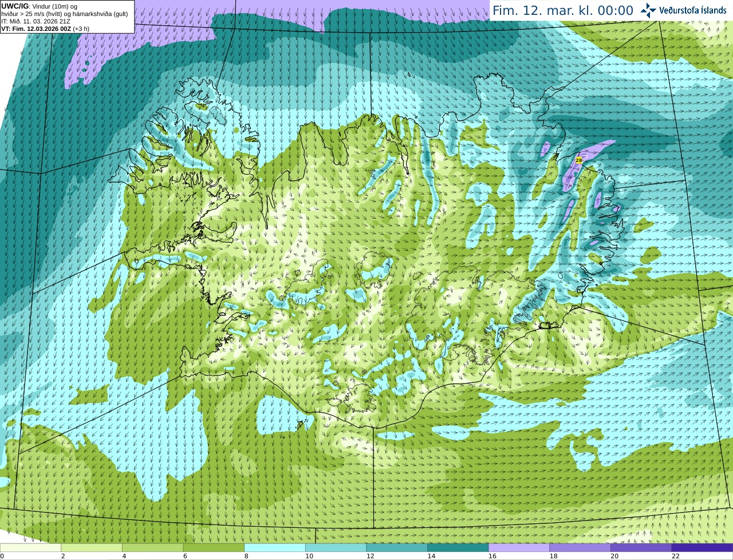Pick the 16–18 m/s lavender legend swatch
Image resolution: width=733 pixels, height=560 pixels.
[519, 548]
